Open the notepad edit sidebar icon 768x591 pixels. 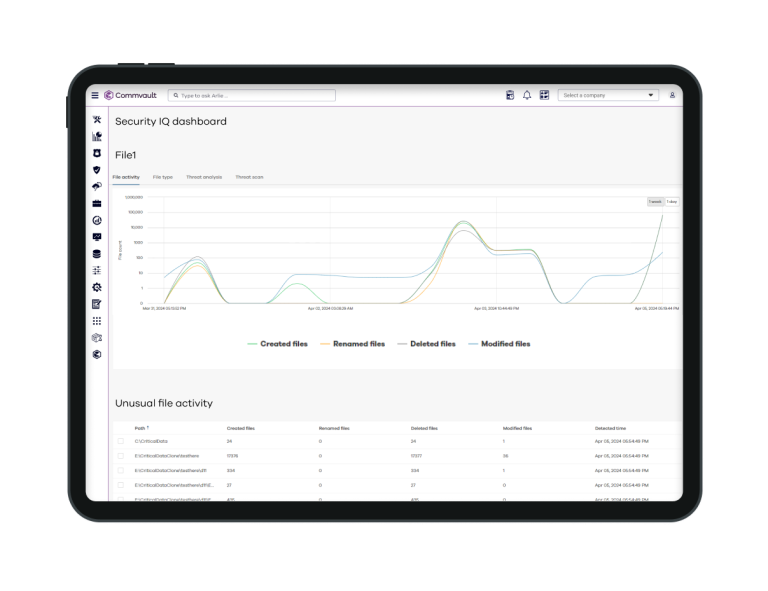[97, 304]
